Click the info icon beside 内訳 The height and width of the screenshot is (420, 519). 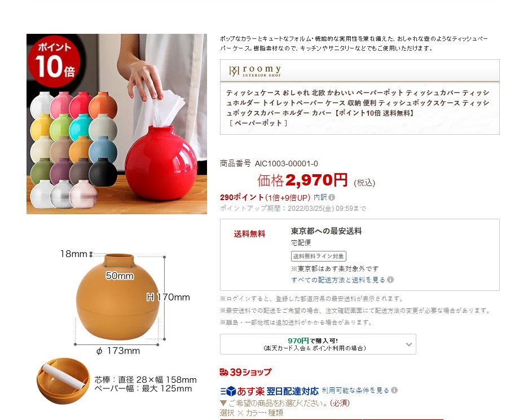(x=332, y=197)
